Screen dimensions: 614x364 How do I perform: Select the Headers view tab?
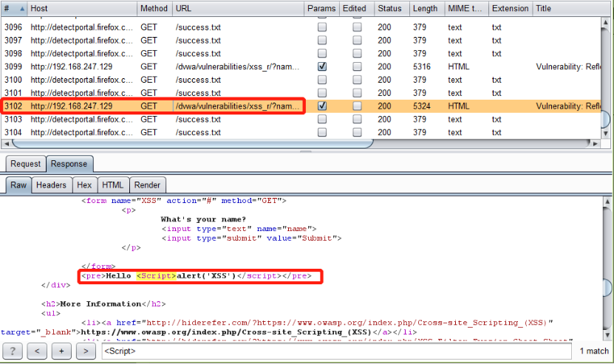(x=51, y=185)
